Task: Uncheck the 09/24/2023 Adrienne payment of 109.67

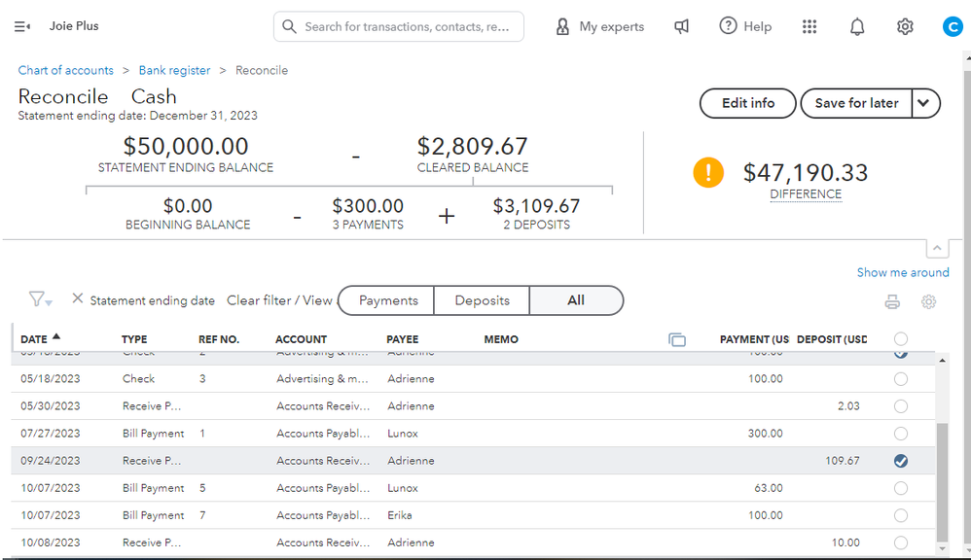Action: pos(901,461)
